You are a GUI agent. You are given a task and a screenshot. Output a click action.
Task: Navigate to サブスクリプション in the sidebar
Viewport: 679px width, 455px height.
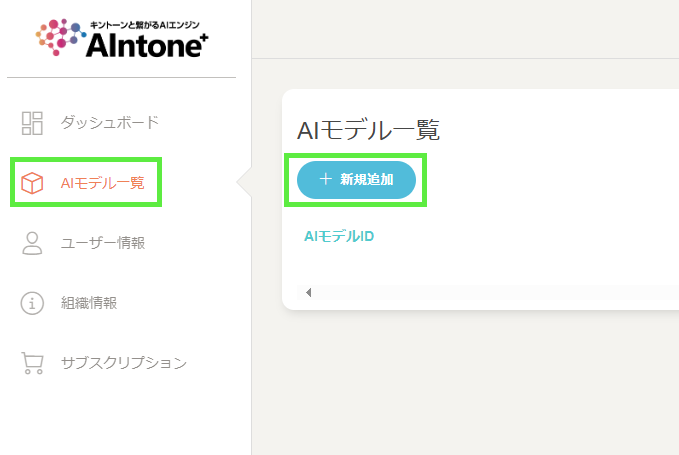(123, 363)
